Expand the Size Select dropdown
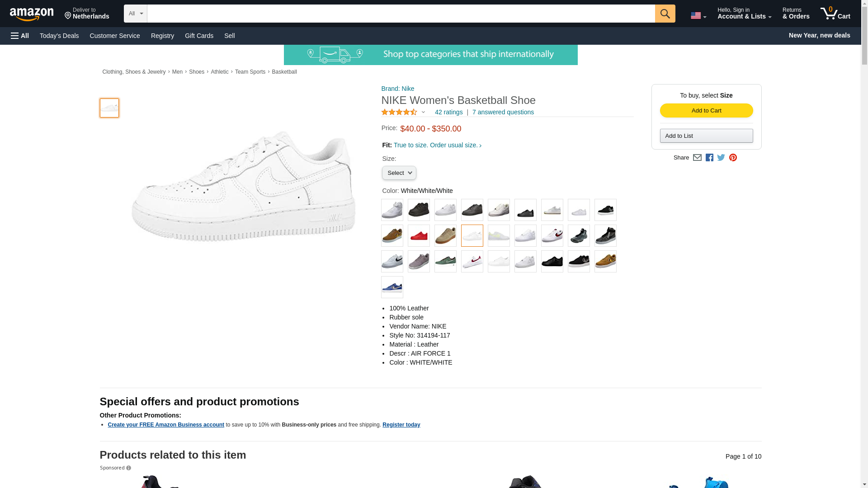 (399, 173)
